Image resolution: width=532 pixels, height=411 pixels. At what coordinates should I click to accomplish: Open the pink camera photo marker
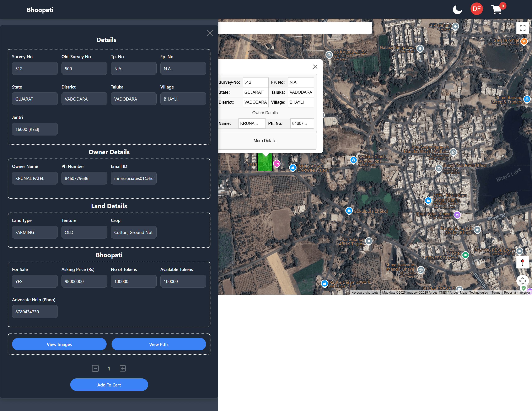click(276, 164)
